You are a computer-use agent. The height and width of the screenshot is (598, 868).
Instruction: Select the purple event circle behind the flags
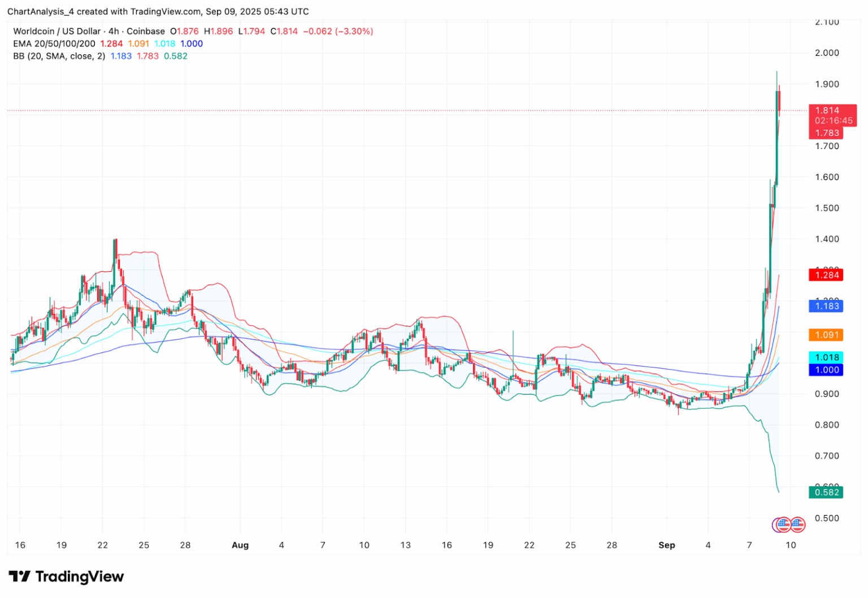775,525
